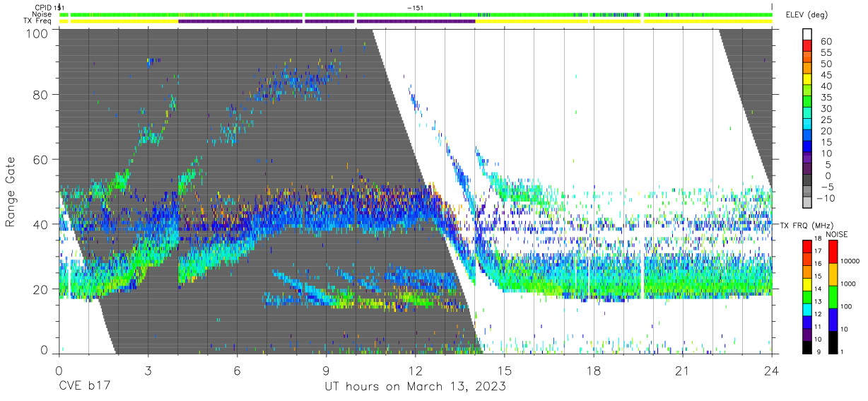Select the yellow 14-15 MHz frequency swatch
The height and width of the screenshot is (401, 868).
pos(808,284)
